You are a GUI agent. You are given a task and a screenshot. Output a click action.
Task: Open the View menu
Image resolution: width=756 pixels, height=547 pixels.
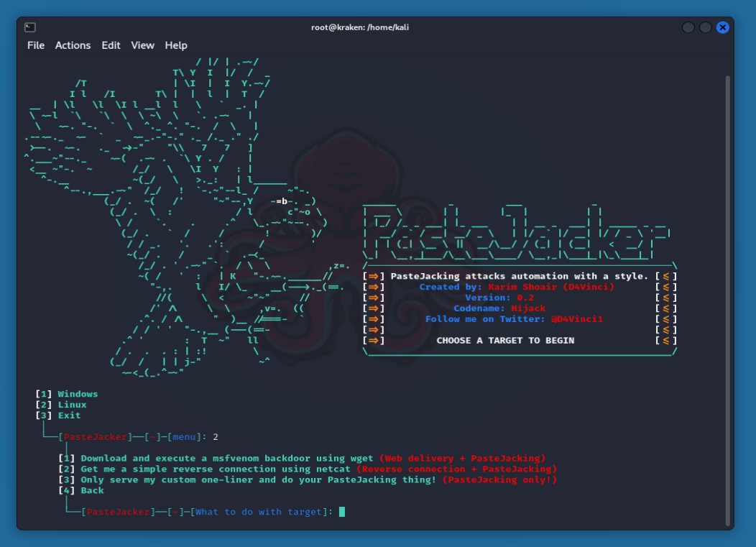click(142, 45)
